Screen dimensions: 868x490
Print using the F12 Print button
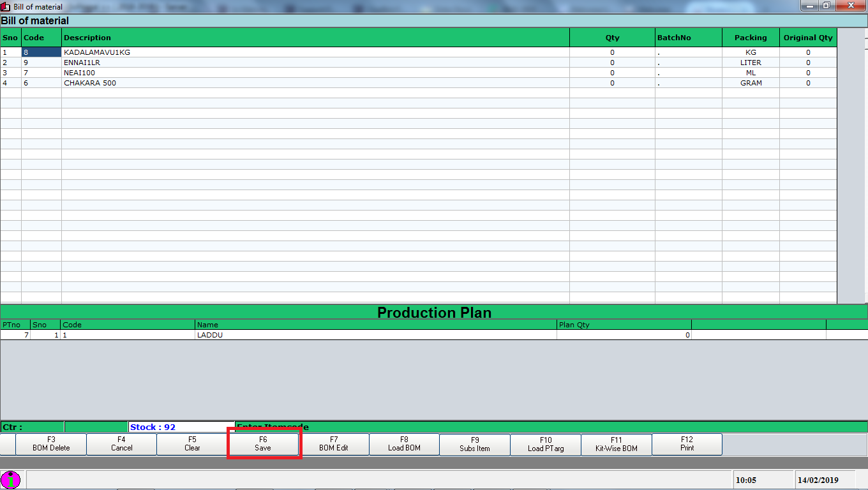coord(687,444)
